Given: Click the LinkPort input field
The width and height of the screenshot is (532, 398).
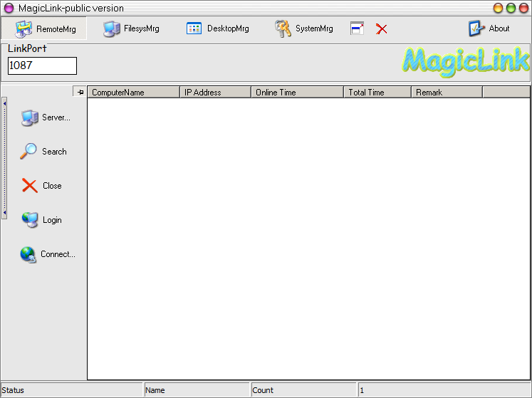Looking at the screenshot, I should (x=42, y=66).
